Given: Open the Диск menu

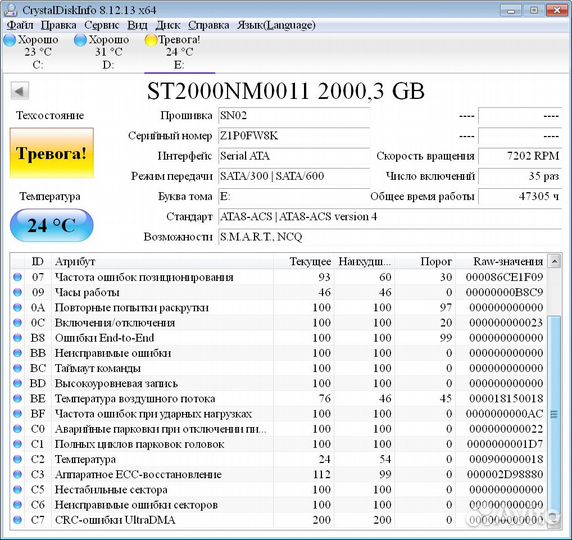Looking at the screenshot, I should (x=168, y=25).
